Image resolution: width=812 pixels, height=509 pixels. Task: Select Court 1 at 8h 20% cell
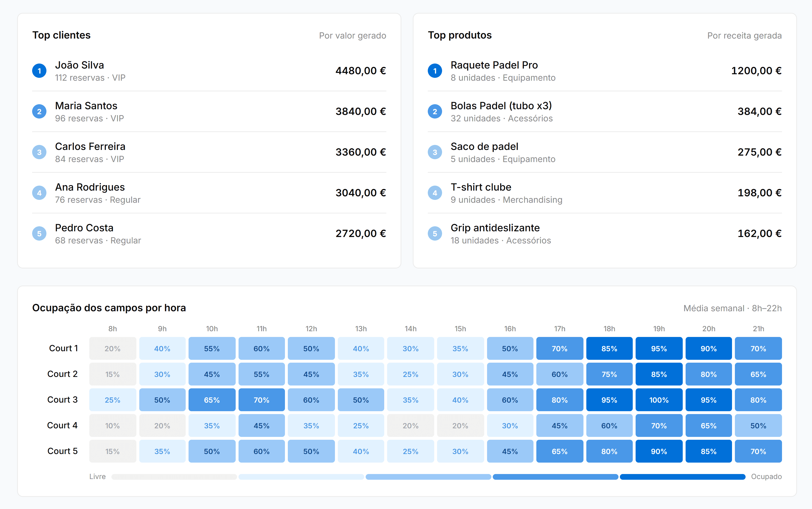point(113,348)
